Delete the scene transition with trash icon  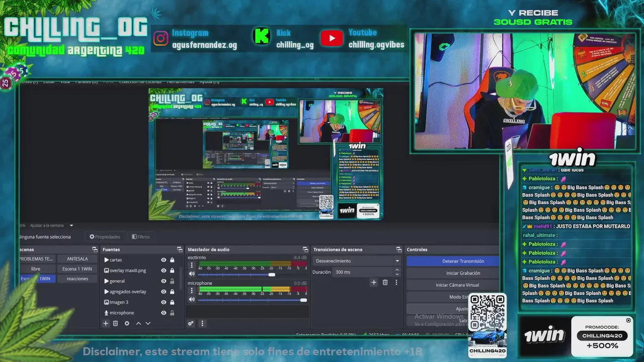coord(385,283)
